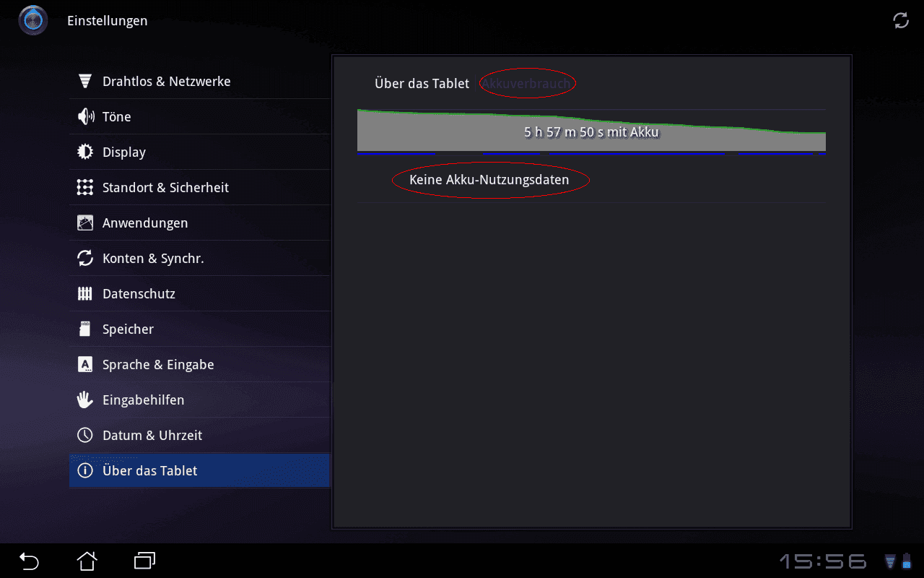Tap the Konten & Synchr. sync icon
924x578 pixels.
pos(85,258)
